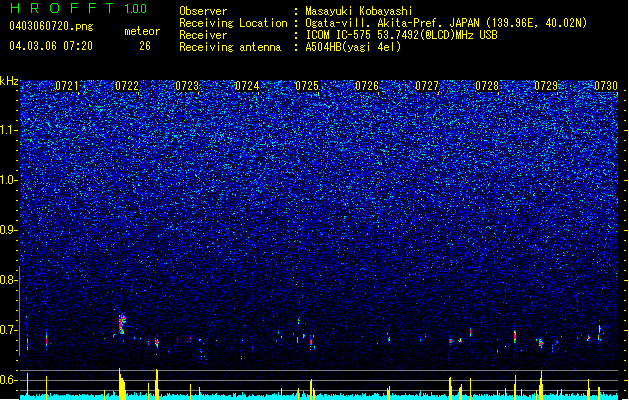Click the Receiver field label
This screenshot has width=629, height=400.
tap(203, 35)
